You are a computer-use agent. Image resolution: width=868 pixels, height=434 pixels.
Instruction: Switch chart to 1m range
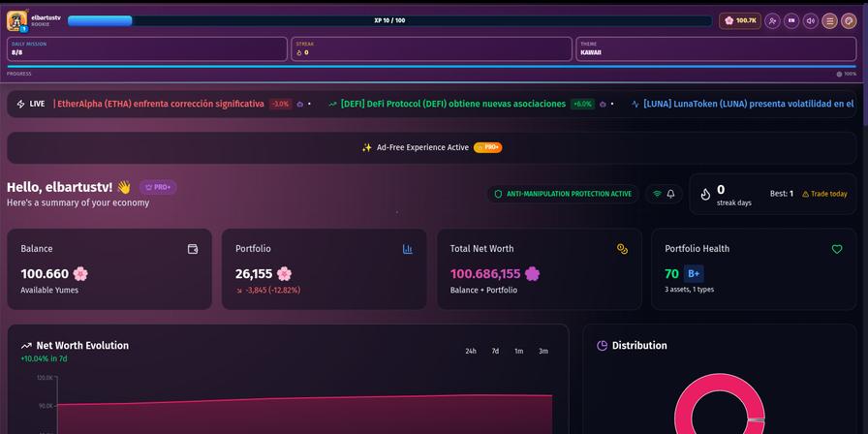click(519, 352)
